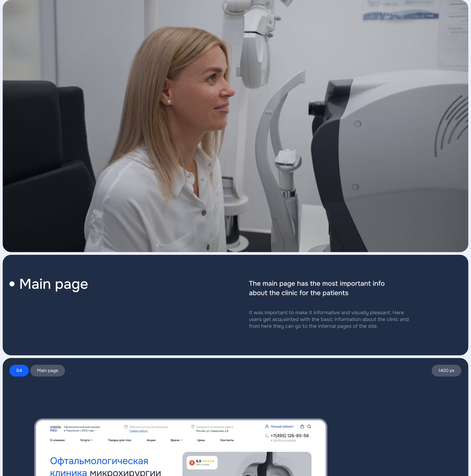Follow the График работы link
This screenshot has width=471, height=476.
(x=138, y=431)
